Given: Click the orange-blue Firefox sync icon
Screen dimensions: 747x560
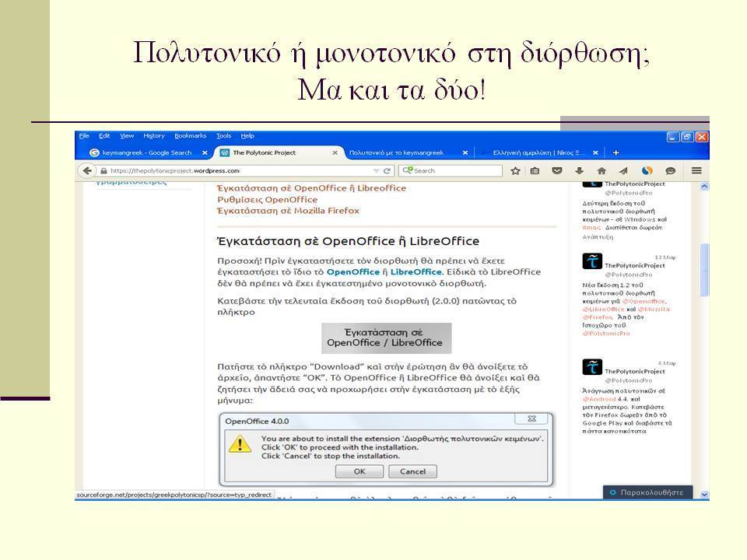Looking at the screenshot, I should (647, 170).
